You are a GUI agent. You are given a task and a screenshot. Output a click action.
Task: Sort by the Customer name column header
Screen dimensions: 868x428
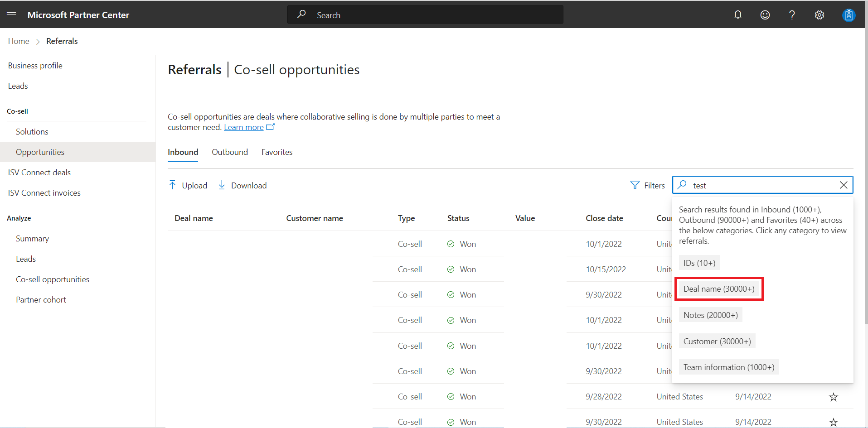(315, 218)
